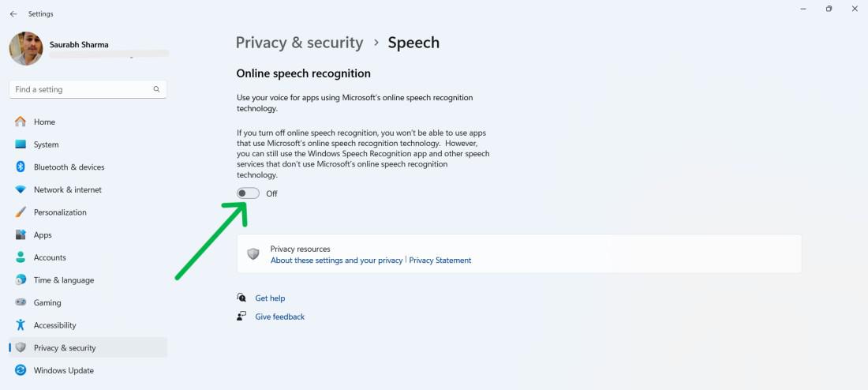
Task: Open the Privacy Statement link
Action: (440, 261)
